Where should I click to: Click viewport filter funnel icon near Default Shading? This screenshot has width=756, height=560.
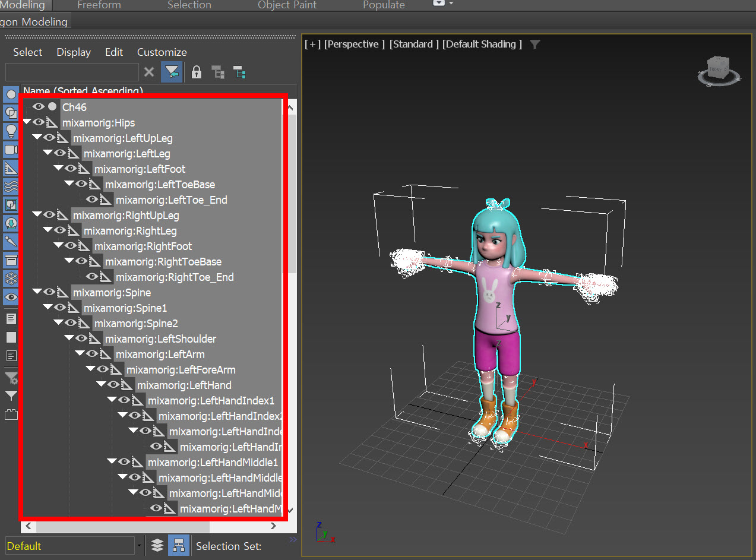coord(535,44)
